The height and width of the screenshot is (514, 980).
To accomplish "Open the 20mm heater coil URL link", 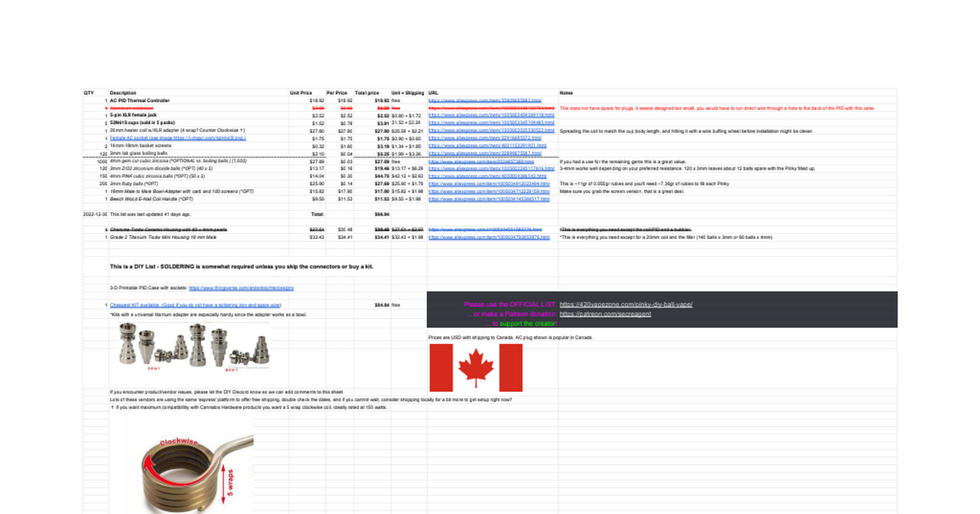I will (x=492, y=131).
